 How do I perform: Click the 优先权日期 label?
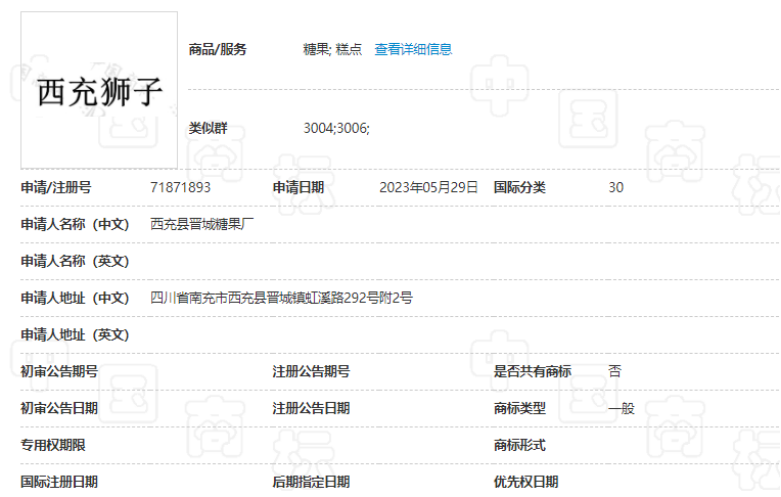[526, 482]
